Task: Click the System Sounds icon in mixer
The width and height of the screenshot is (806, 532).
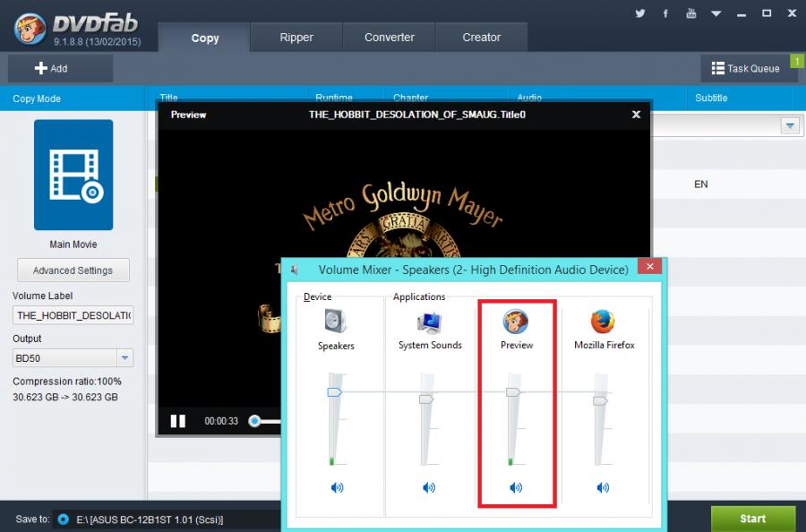Action: (430, 322)
